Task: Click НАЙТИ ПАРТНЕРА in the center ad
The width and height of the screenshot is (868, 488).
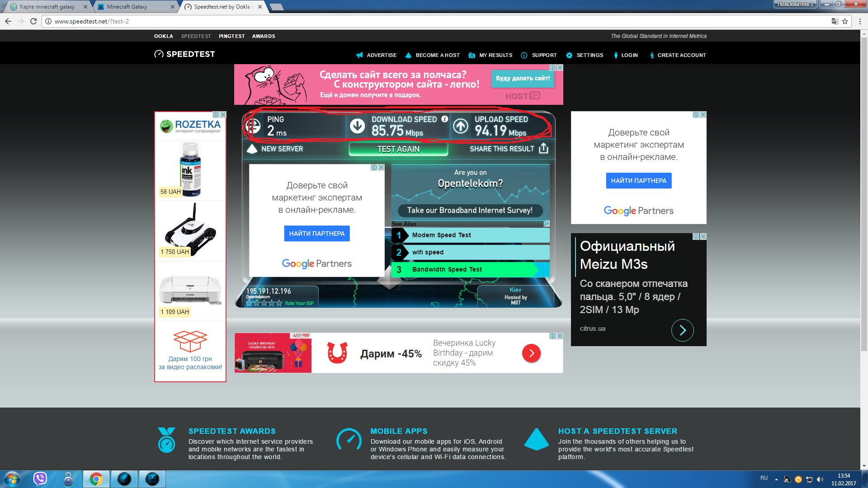Action: [317, 234]
